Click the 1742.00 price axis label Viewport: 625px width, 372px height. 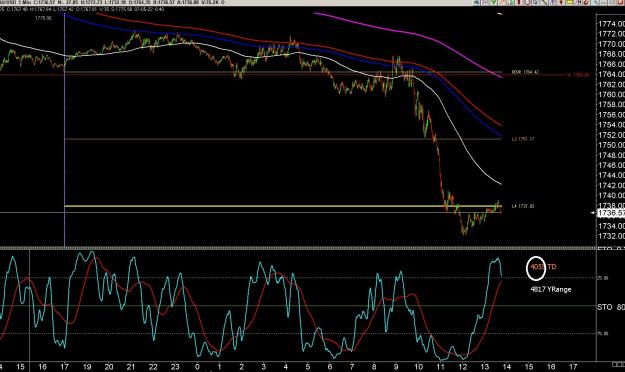coord(611,185)
